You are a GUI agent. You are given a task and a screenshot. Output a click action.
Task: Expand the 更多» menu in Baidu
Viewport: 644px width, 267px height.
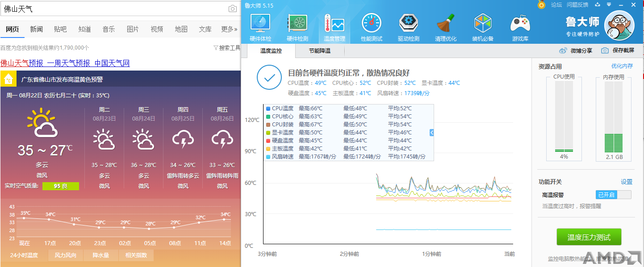[229, 29]
